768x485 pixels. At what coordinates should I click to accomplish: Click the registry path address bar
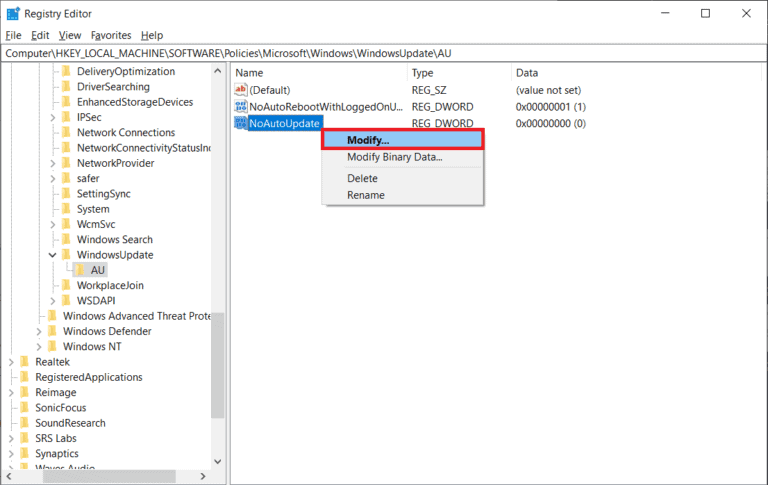(x=384, y=53)
